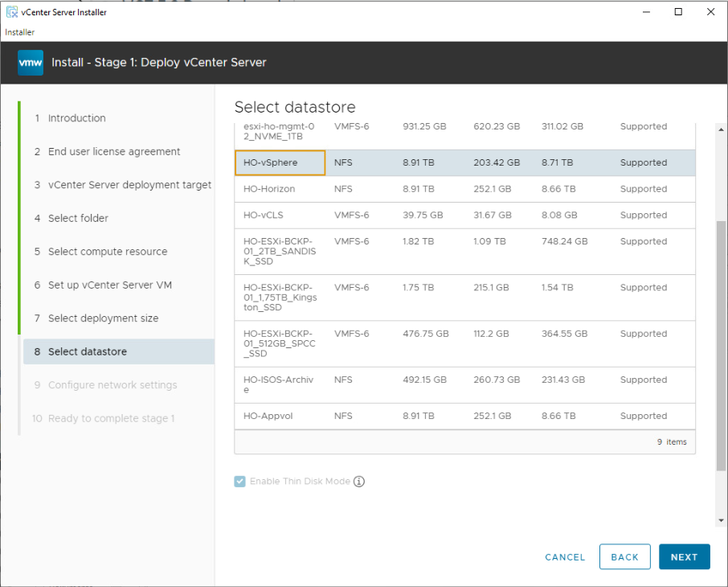Open the Installer menu
The width and height of the screenshot is (728, 587).
click(x=19, y=32)
